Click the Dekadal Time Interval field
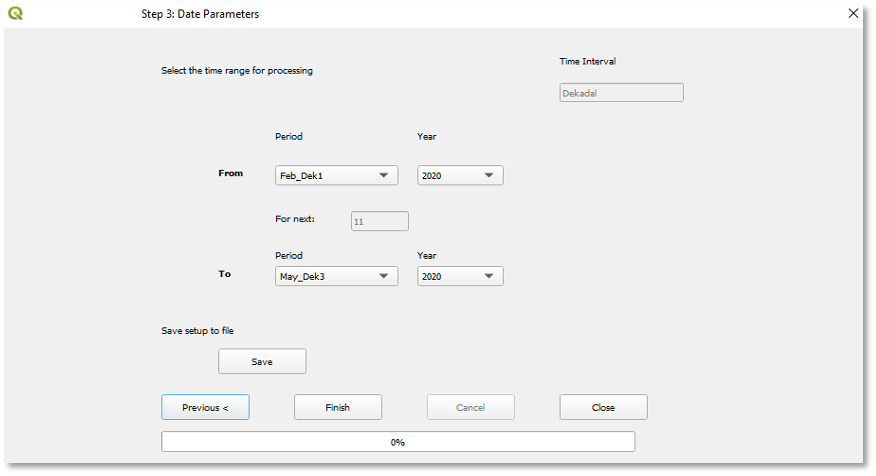This screenshot has width=876, height=476. click(621, 93)
